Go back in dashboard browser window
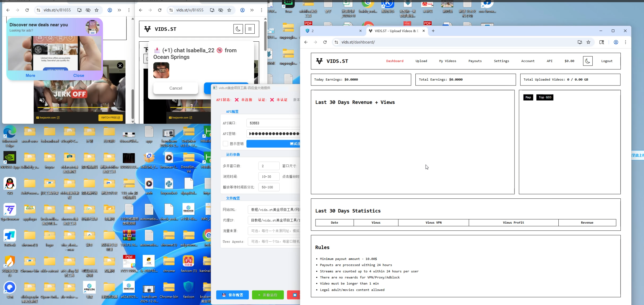 pos(306,42)
